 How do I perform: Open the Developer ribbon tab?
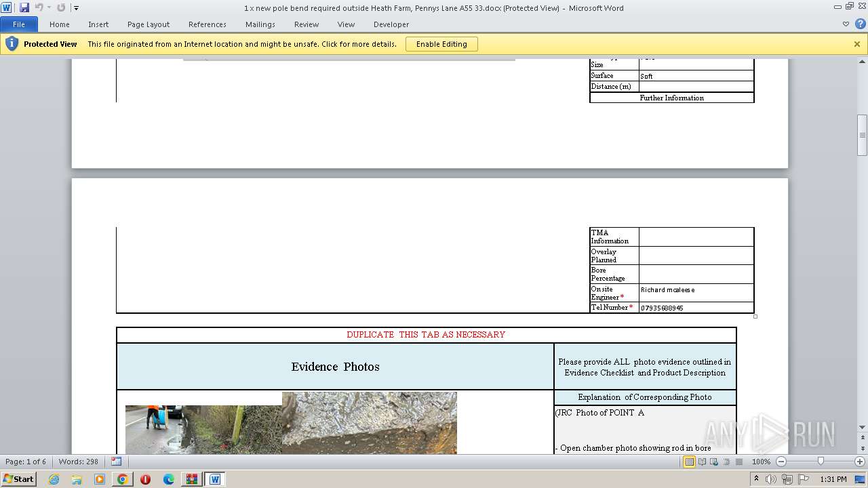(x=391, y=24)
